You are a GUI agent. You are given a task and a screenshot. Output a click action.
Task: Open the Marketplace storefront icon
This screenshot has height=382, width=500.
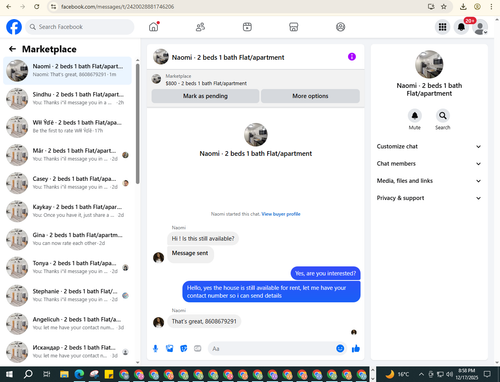[x=294, y=27]
